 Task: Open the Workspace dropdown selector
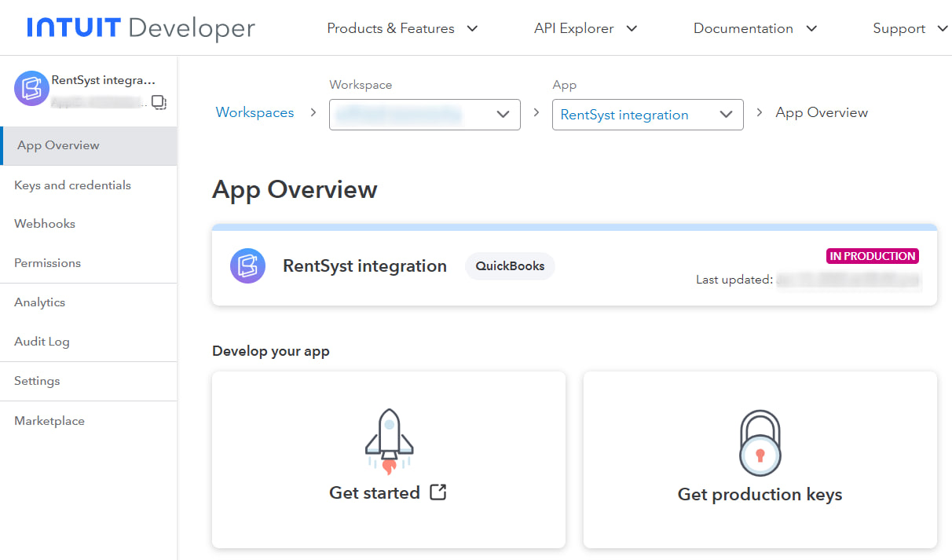[x=424, y=115]
